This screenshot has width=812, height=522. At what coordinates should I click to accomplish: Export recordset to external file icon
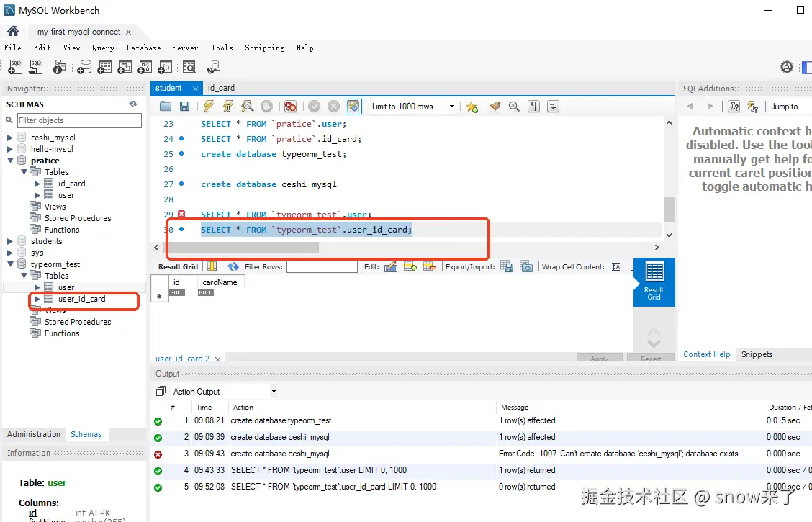[507, 266]
